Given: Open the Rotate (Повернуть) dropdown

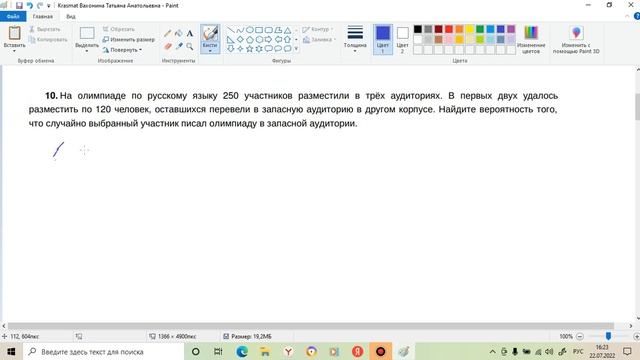Looking at the screenshot, I should tap(122, 50).
